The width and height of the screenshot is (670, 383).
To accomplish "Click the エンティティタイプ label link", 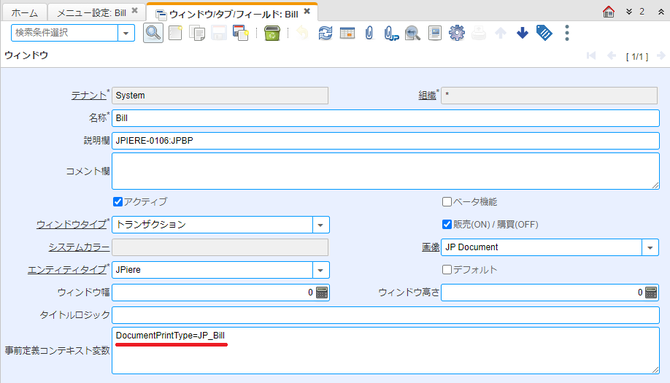I will [67, 270].
